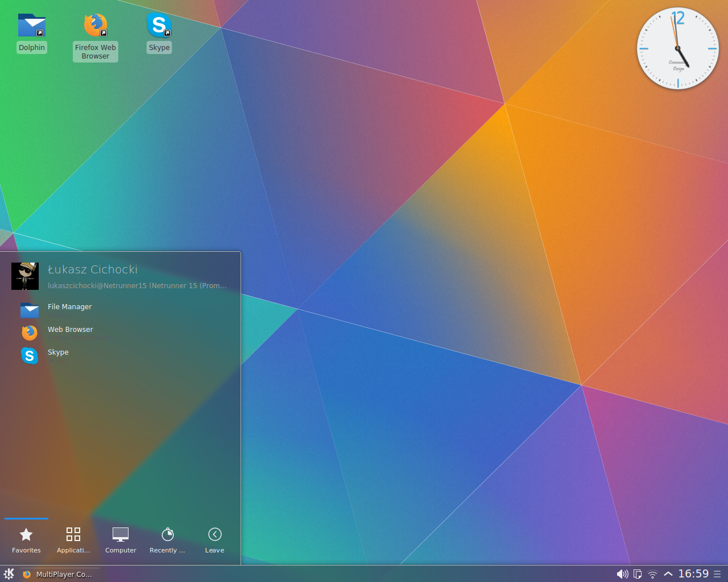Launch Web Browser from Favorites
The width and height of the screenshot is (728, 582).
pos(122,332)
